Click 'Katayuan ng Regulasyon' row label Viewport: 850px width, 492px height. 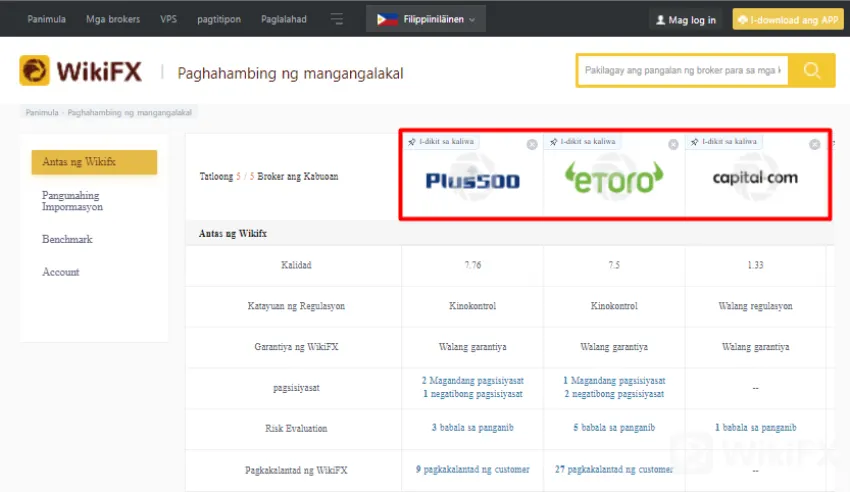coord(296,306)
